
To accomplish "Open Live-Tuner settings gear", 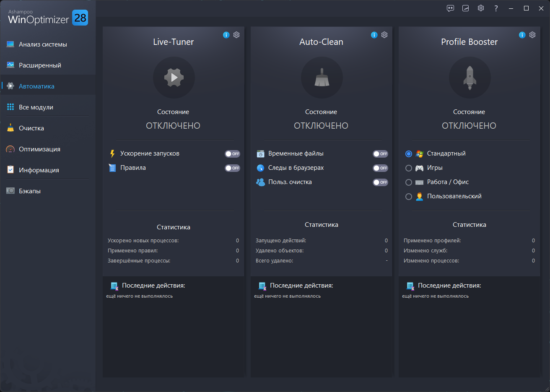I will pos(236,35).
